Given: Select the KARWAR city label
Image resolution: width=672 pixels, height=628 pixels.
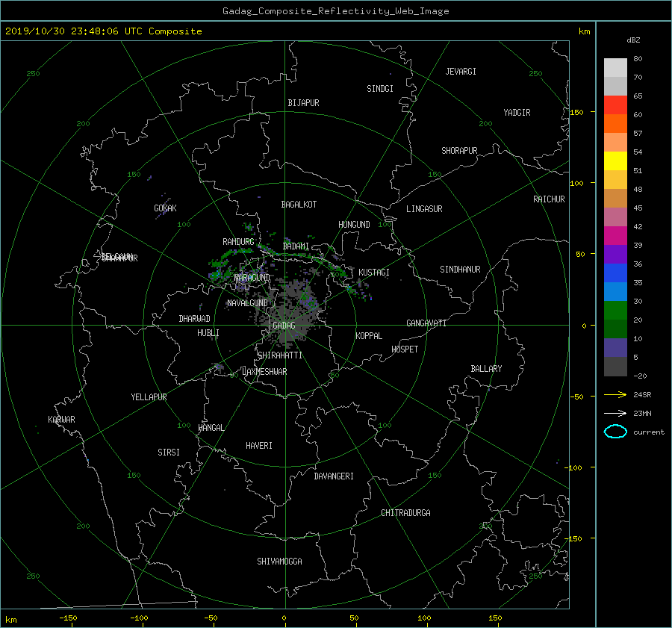Looking at the screenshot, I should tap(61, 420).
